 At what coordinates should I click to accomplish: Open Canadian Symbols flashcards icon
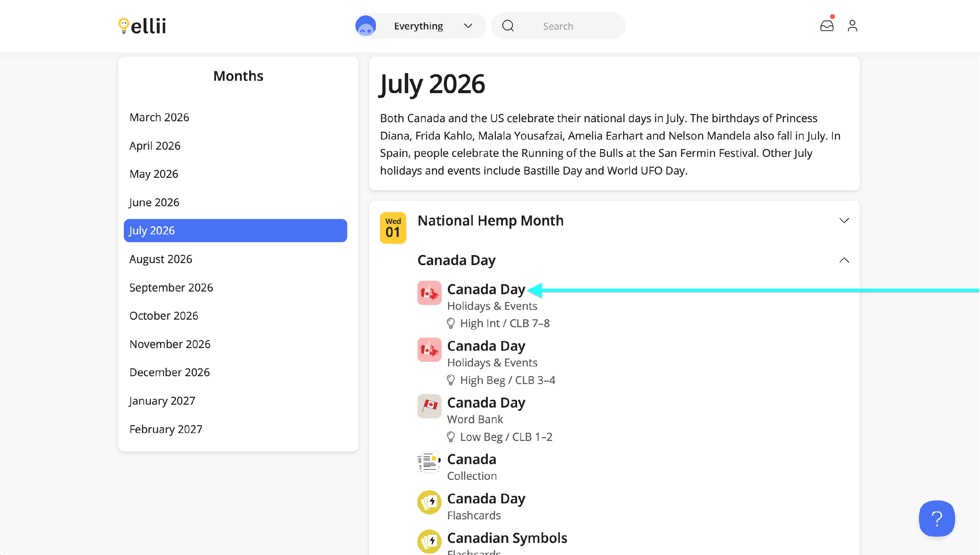click(429, 541)
